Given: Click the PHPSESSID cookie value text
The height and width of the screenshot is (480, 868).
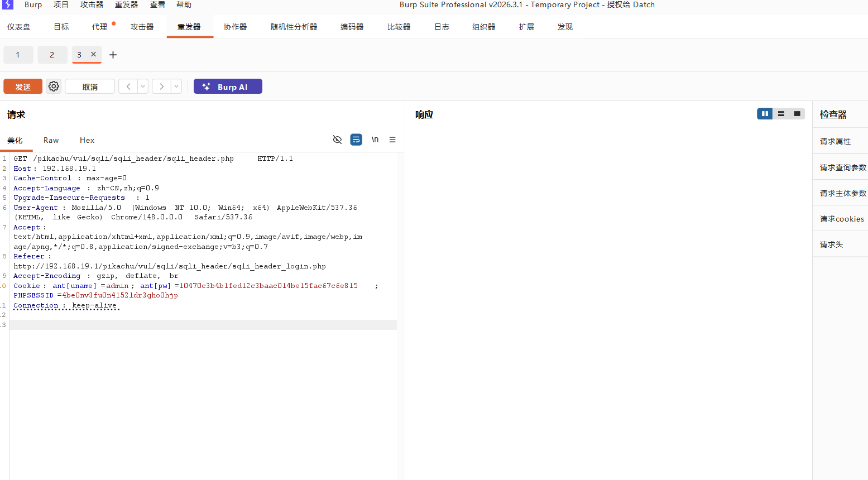Looking at the screenshot, I should (120, 295).
